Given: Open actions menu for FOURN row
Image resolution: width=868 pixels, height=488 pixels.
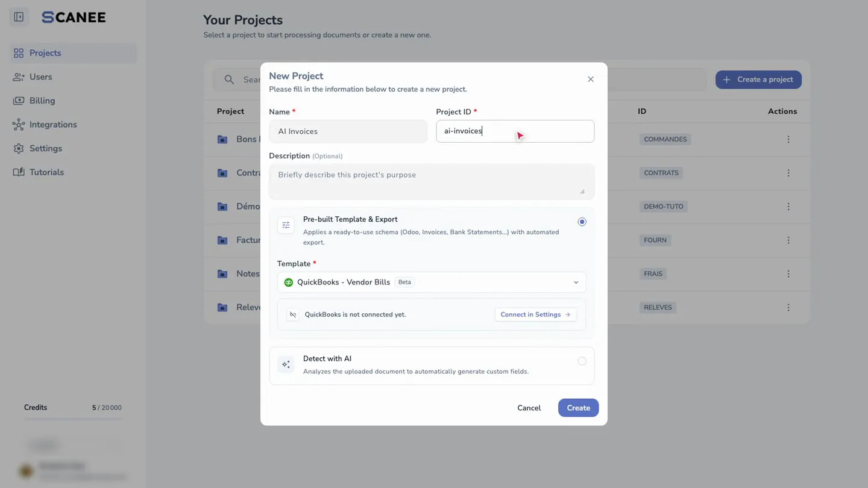Looking at the screenshot, I should point(788,240).
